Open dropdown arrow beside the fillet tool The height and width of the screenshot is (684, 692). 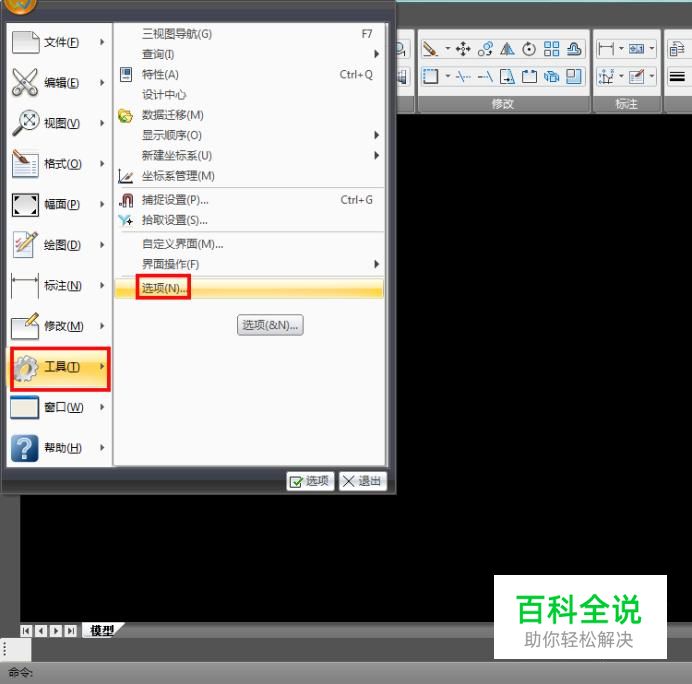(x=448, y=76)
